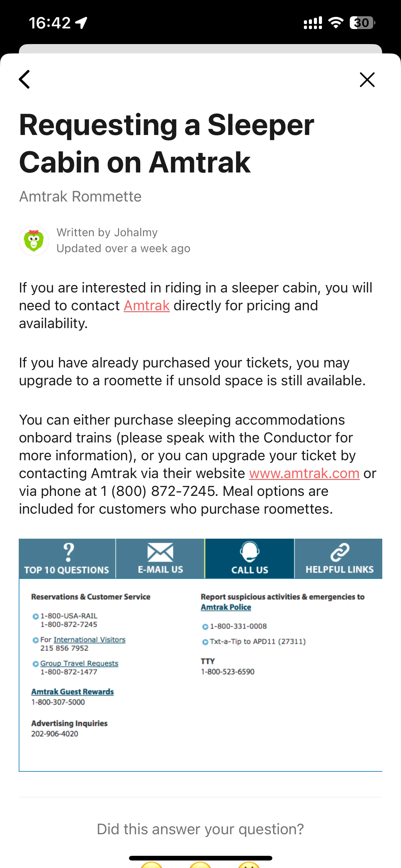Tap Group Travel Requests link
This screenshot has width=401, height=868.
(x=79, y=663)
